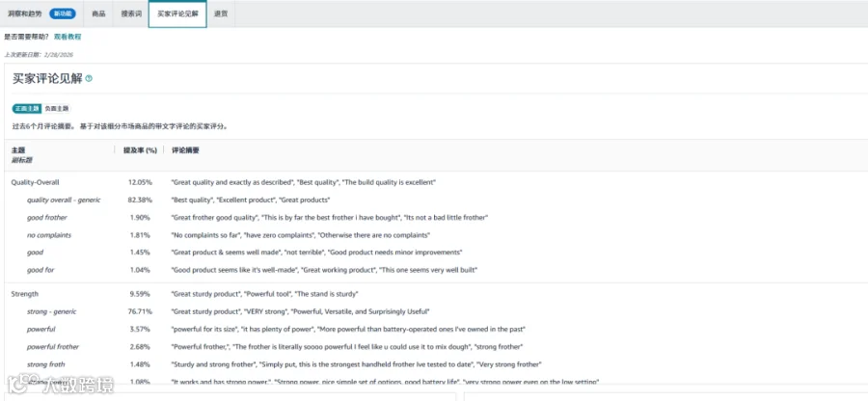The width and height of the screenshot is (868, 401).
Task: Switch to the 商品 tab
Action: point(98,13)
